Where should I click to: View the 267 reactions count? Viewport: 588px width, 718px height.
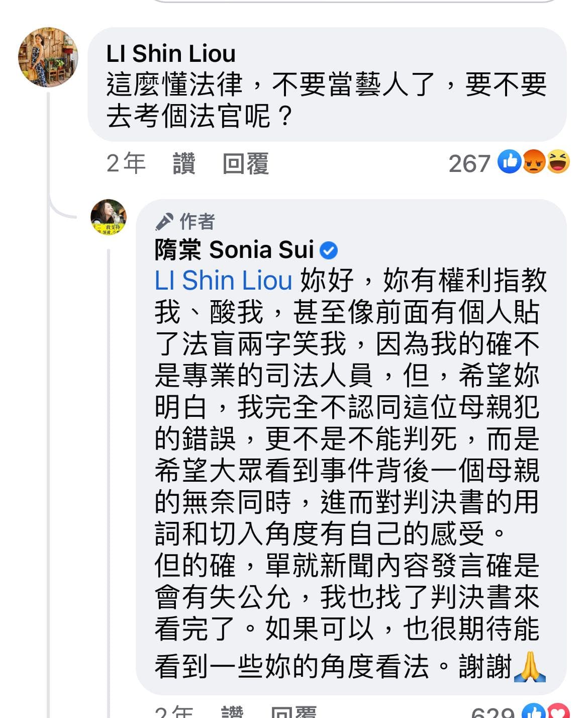[x=469, y=163]
